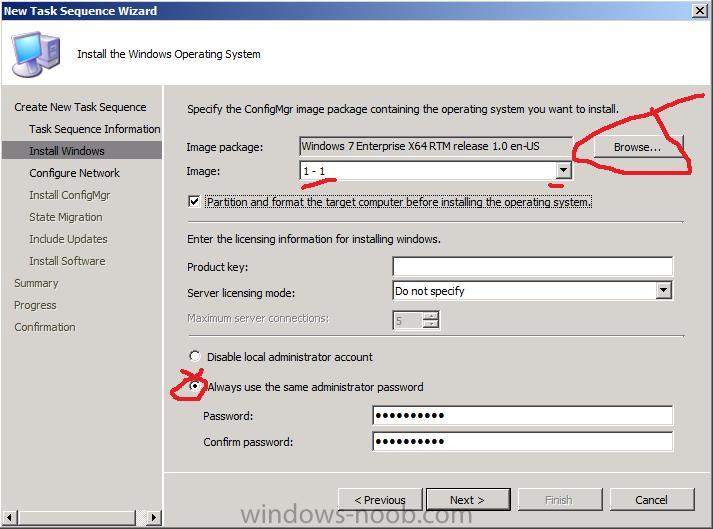Image resolution: width=713 pixels, height=529 pixels.
Task: Click the Password field
Action: point(522,415)
